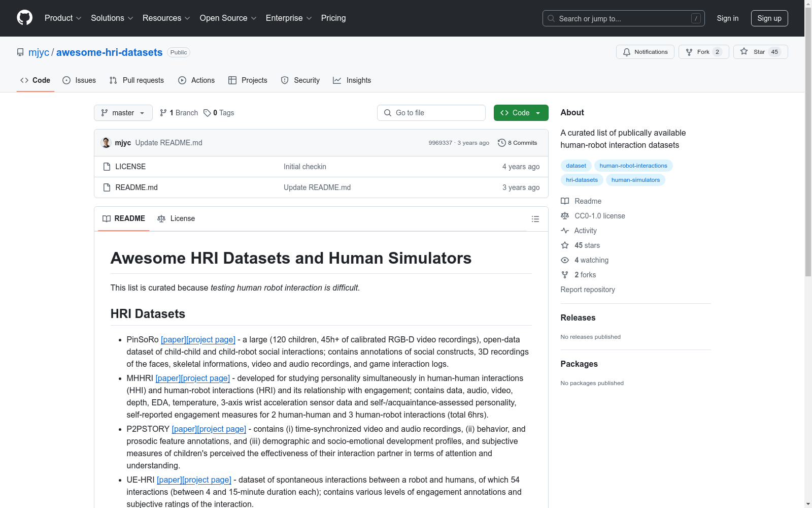The height and width of the screenshot is (508, 812).
Task: Click the commit history clock icon
Action: pyautogui.click(x=501, y=143)
